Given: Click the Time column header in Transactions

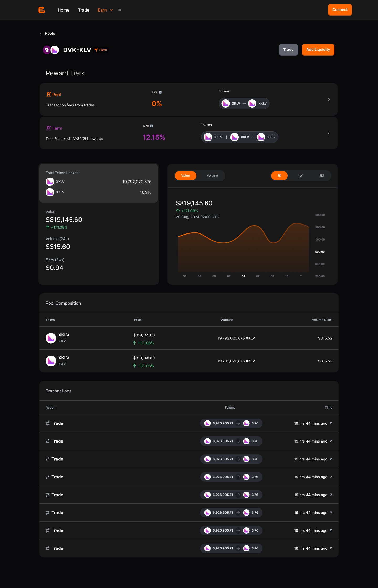Looking at the screenshot, I should point(329,408).
